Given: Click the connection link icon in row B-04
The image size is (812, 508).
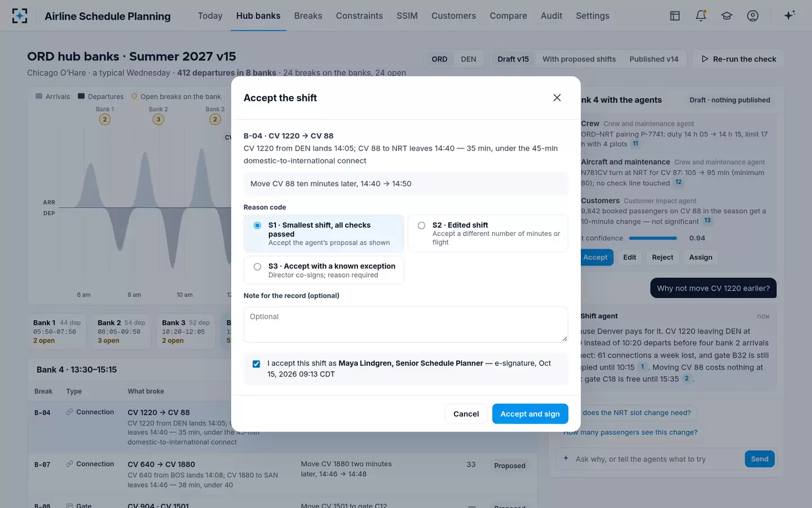Looking at the screenshot, I should click(70, 412).
